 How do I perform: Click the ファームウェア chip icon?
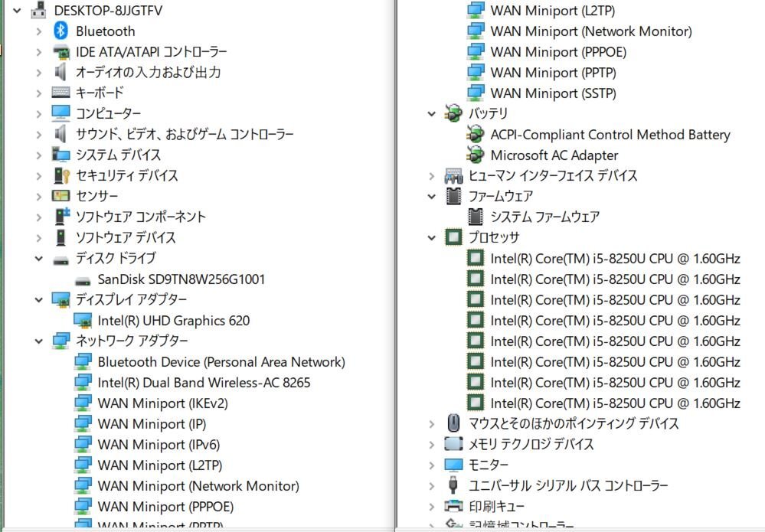453,196
